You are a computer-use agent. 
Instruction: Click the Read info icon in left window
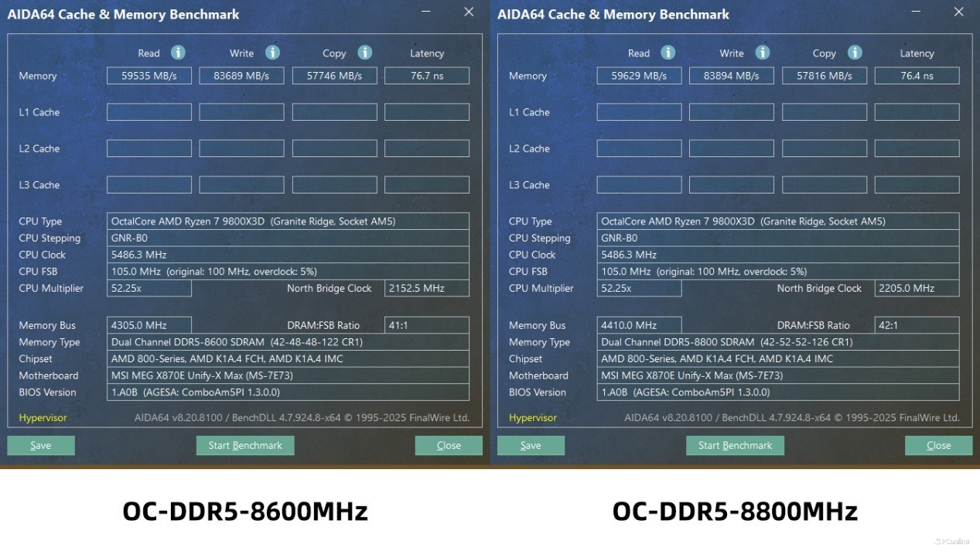coord(178,53)
